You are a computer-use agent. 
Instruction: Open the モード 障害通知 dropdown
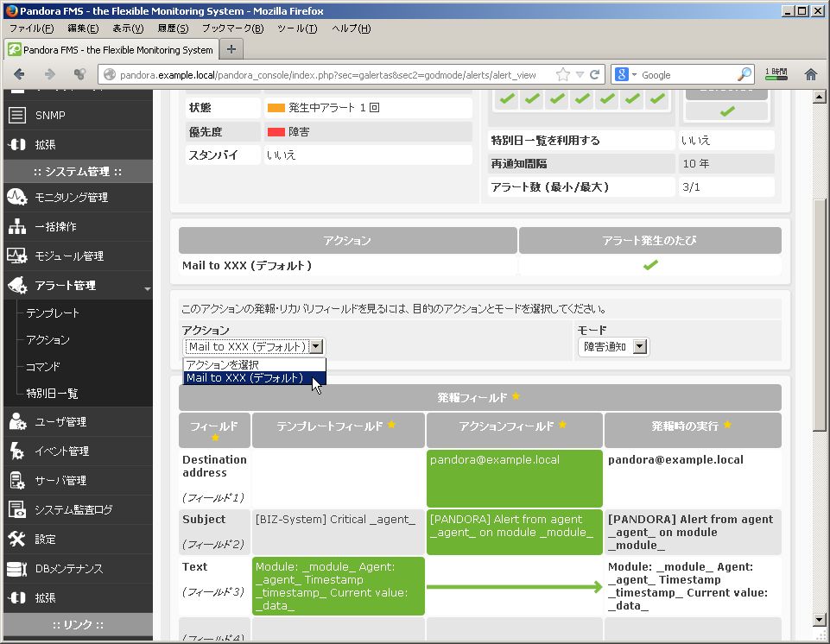click(613, 347)
